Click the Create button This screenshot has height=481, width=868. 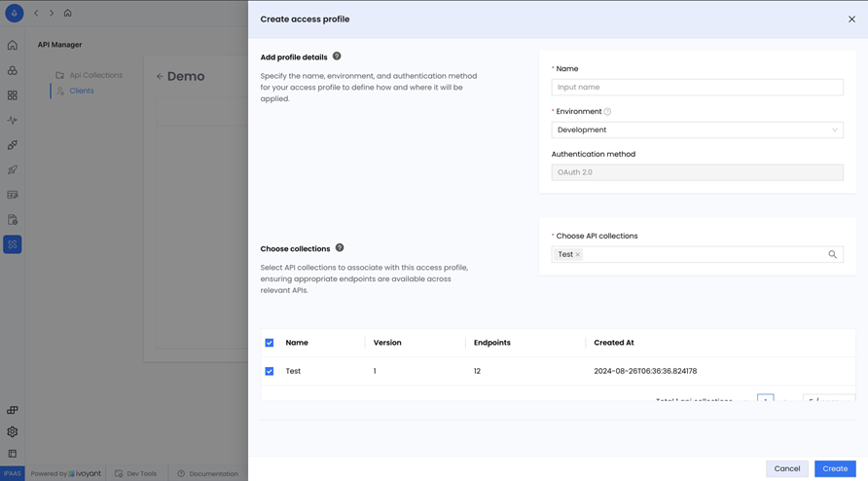tap(835, 468)
